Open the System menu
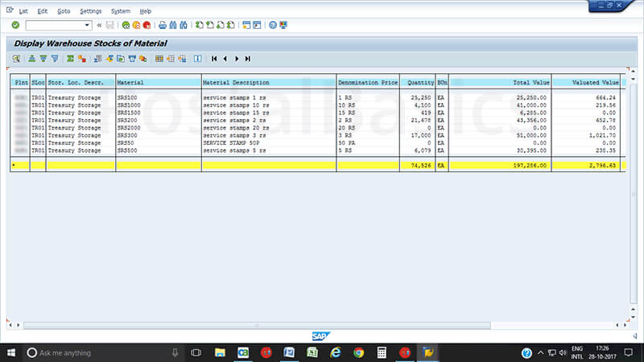The height and width of the screenshot is (362, 644). [121, 11]
